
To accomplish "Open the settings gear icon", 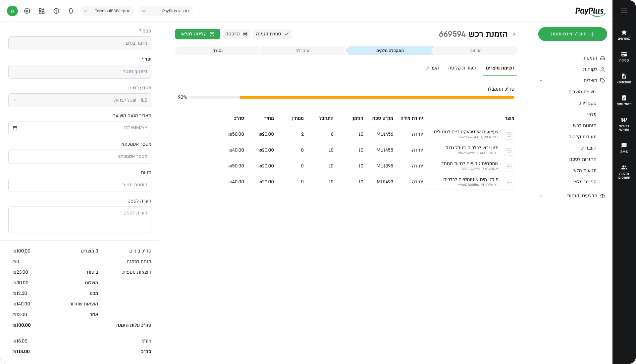I will pyautogui.click(x=27, y=11).
